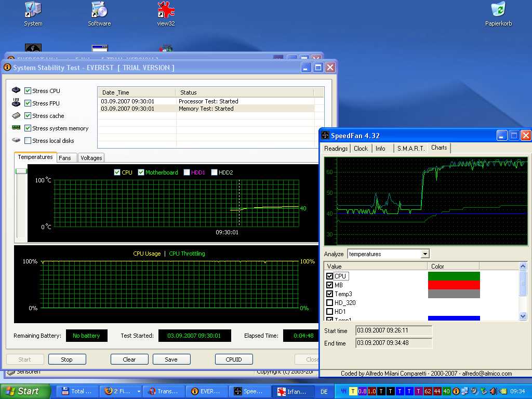Check HD1 in SpeedFan value list
The width and height of the screenshot is (532, 399).
329,312
